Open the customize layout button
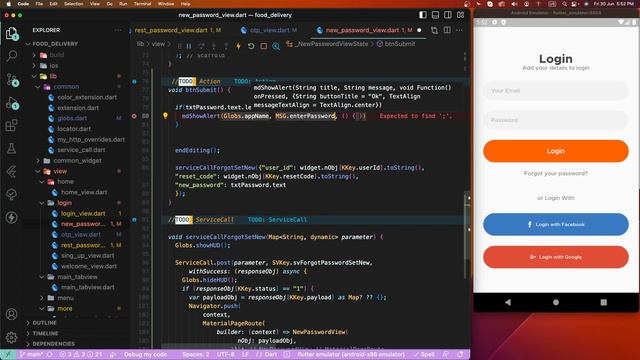The height and width of the screenshot is (360, 640). 460,15
